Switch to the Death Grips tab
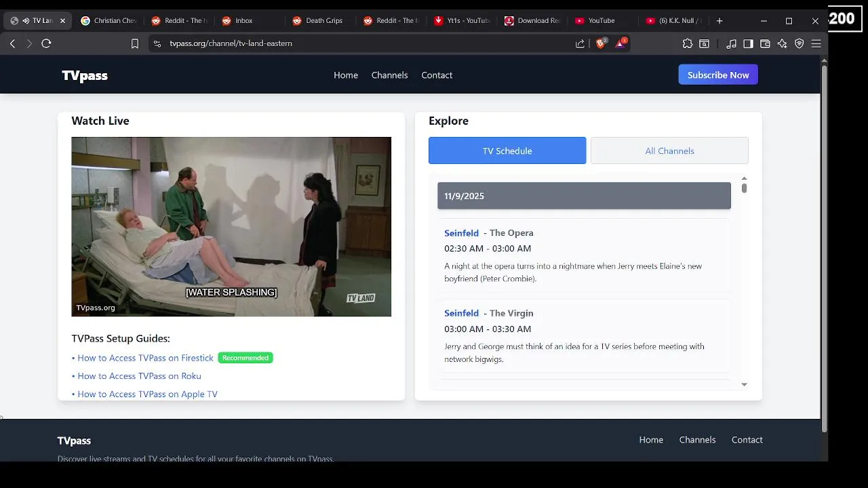 pos(321,20)
